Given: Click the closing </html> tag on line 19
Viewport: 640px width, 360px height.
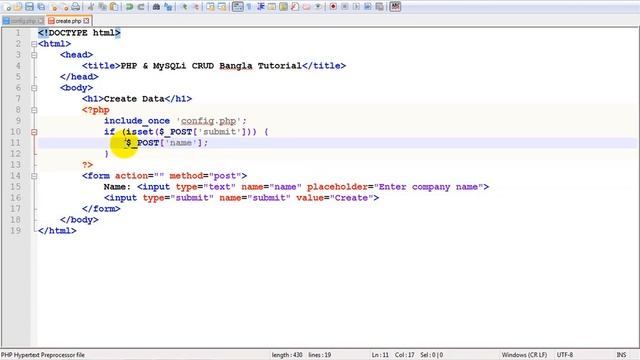Looking at the screenshot, I should pyautogui.click(x=57, y=231).
